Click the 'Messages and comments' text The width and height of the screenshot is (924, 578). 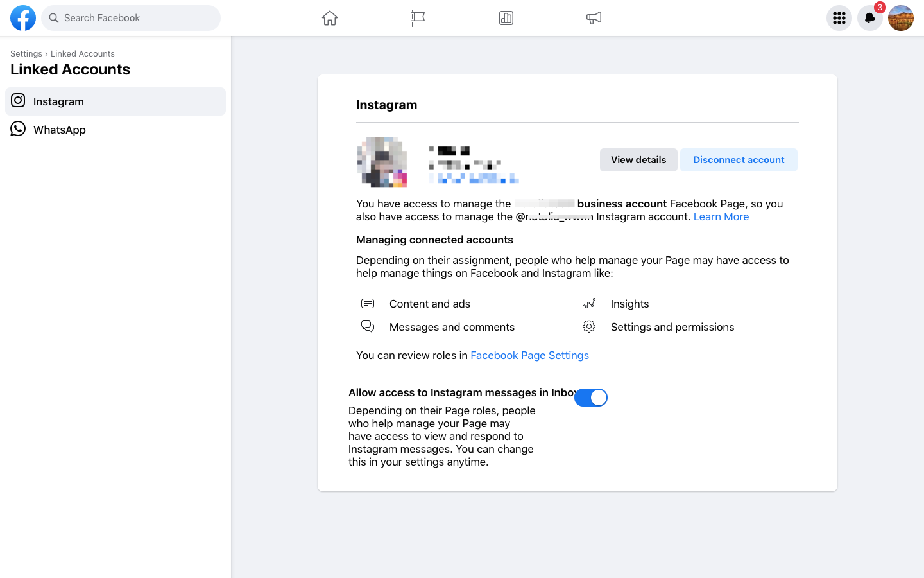452,327
